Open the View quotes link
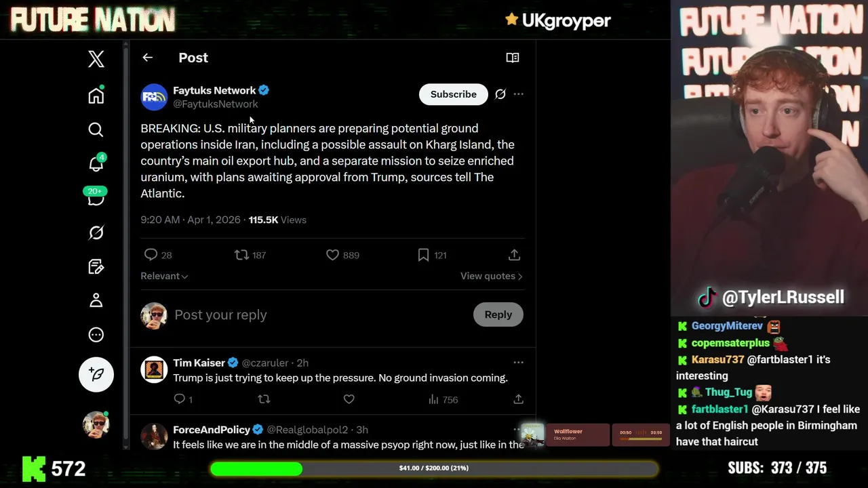Screen dimensions: 868x488 pyautogui.click(x=492, y=276)
